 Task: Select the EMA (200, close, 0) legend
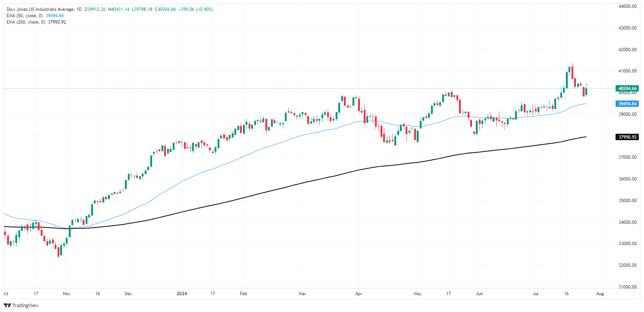click(x=26, y=22)
